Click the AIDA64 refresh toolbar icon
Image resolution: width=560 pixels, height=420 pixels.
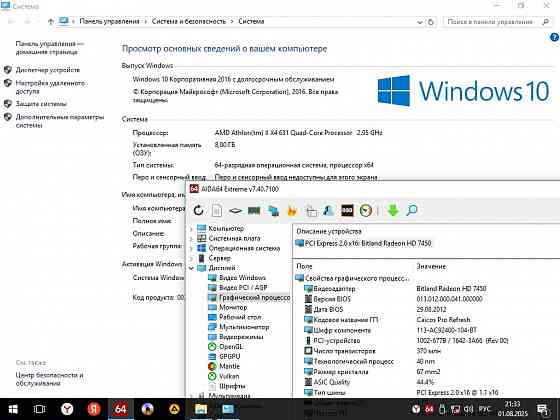point(198,210)
